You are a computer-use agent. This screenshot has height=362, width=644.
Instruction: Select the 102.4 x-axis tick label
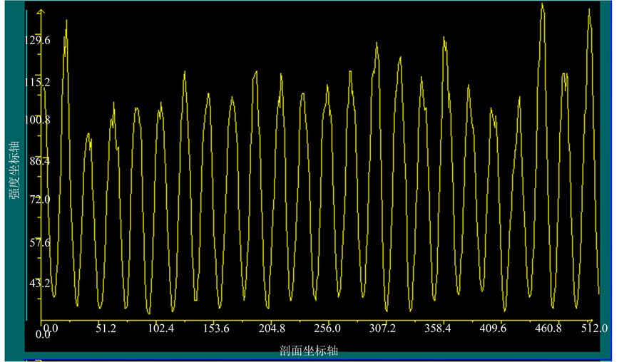(x=161, y=329)
